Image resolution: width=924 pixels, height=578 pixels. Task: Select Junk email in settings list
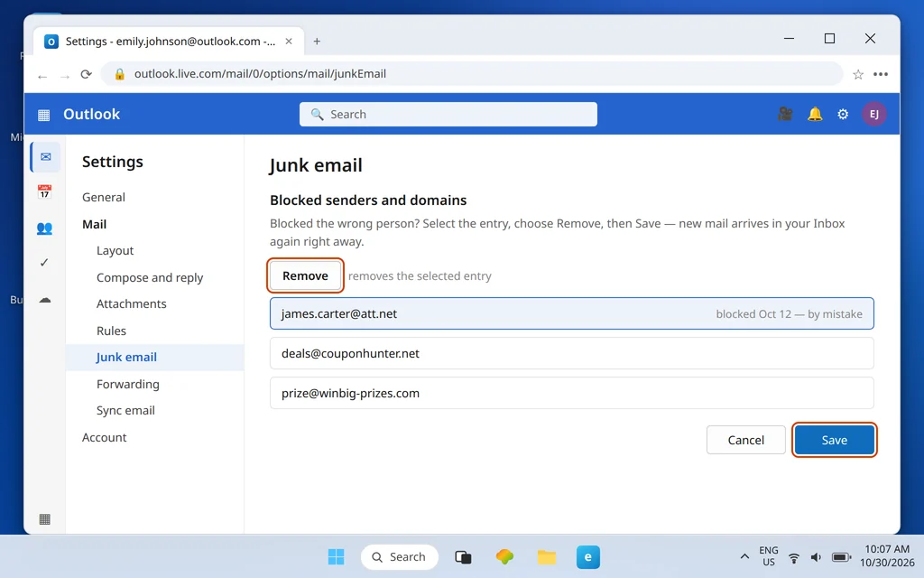pos(155,358)
